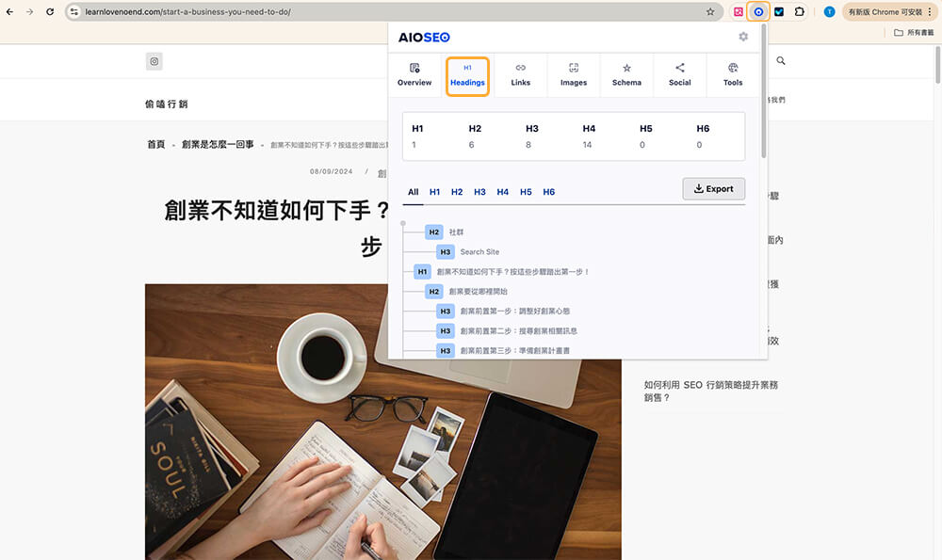Switch to the Links tab

tap(520, 75)
